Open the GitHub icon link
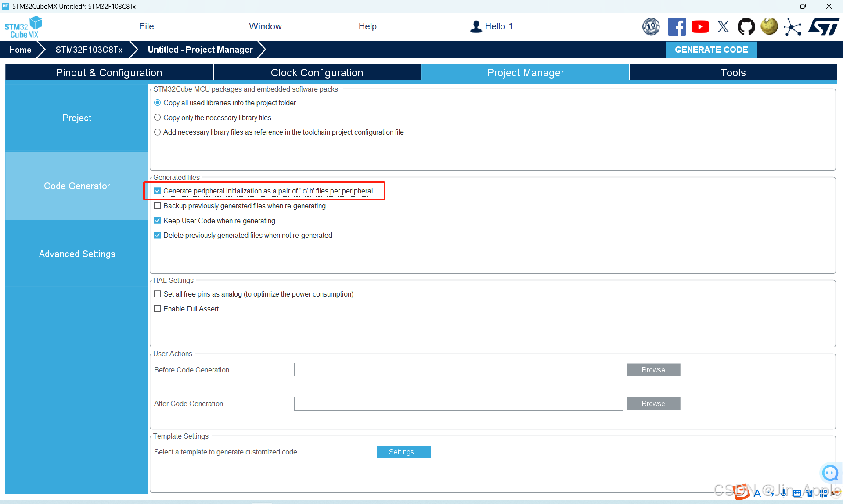Screen dimensions: 843x504 point(746,27)
